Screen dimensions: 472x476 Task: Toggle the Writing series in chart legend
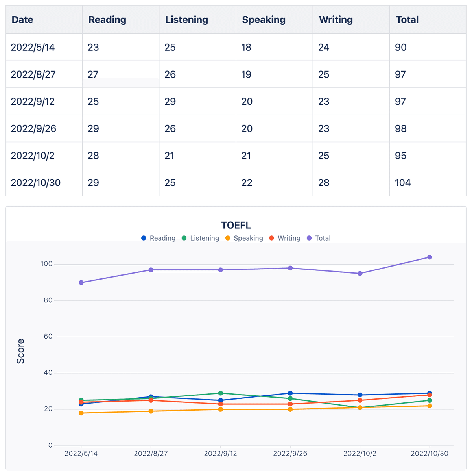coord(285,238)
